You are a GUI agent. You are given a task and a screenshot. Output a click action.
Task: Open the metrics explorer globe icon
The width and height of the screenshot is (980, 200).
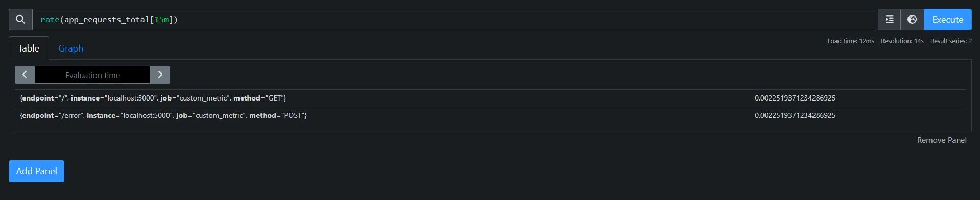(912, 19)
